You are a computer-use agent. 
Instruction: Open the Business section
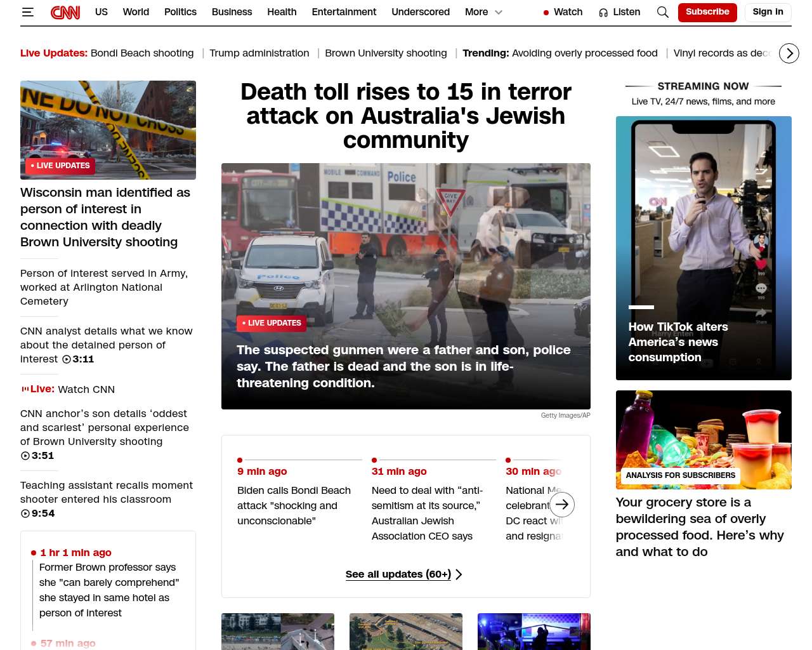[232, 12]
